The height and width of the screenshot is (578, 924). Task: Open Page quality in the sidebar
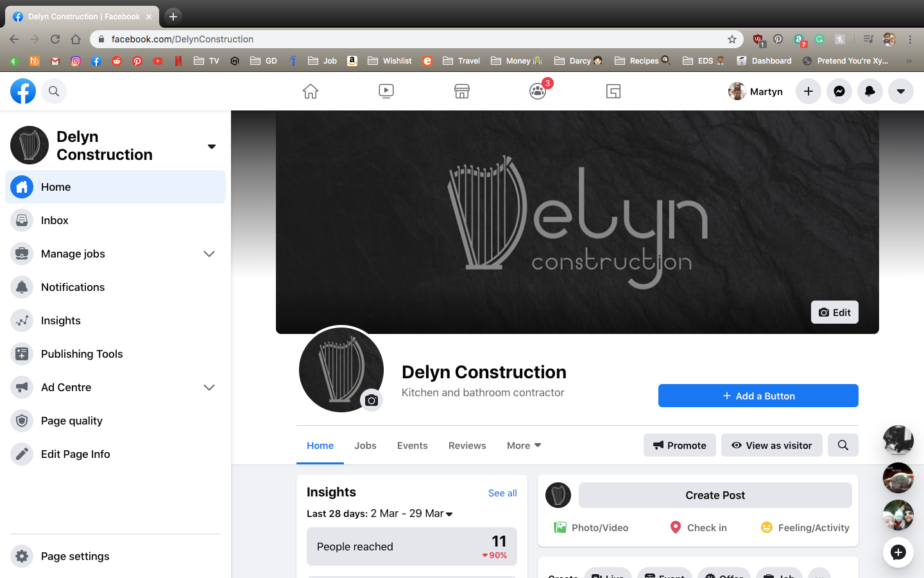click(116, 421)
